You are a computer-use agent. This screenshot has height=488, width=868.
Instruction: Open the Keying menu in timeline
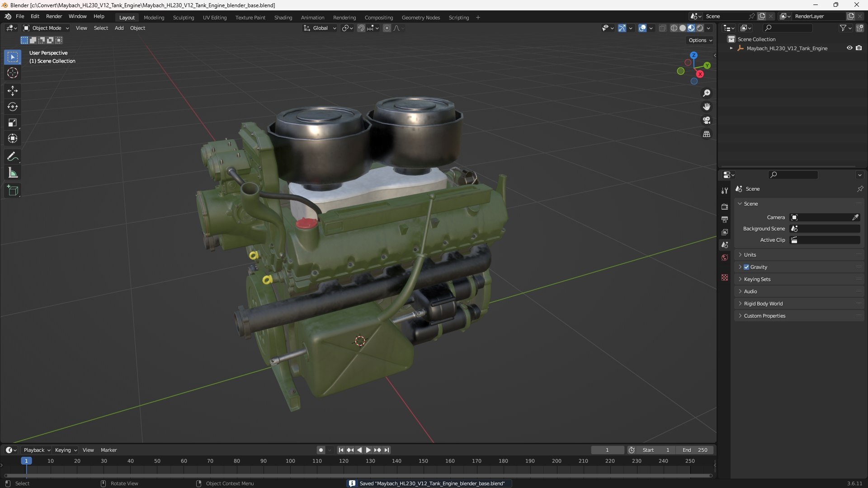point(66,450)
